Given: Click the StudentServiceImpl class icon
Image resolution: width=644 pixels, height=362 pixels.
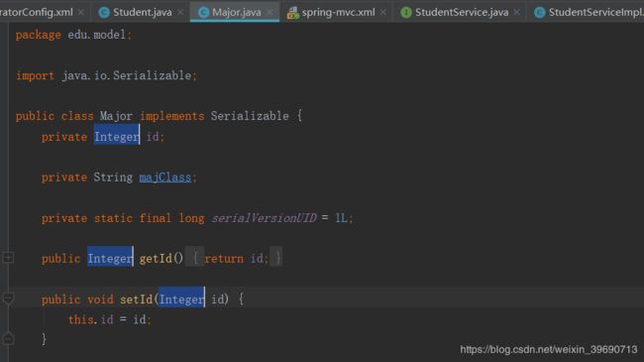Looking at the screenshot, I should click(539, 13).
